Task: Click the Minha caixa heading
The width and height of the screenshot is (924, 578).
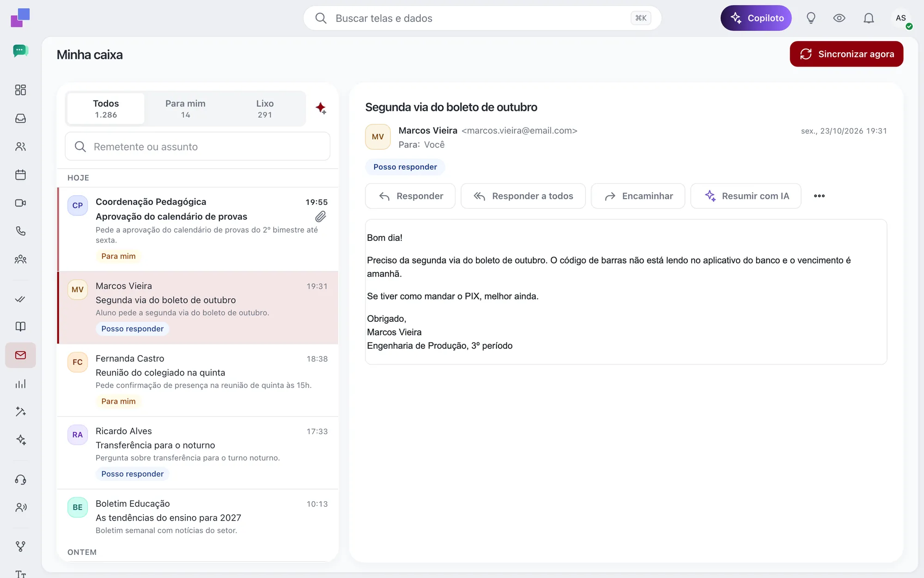Action: (x=90, y=55)
